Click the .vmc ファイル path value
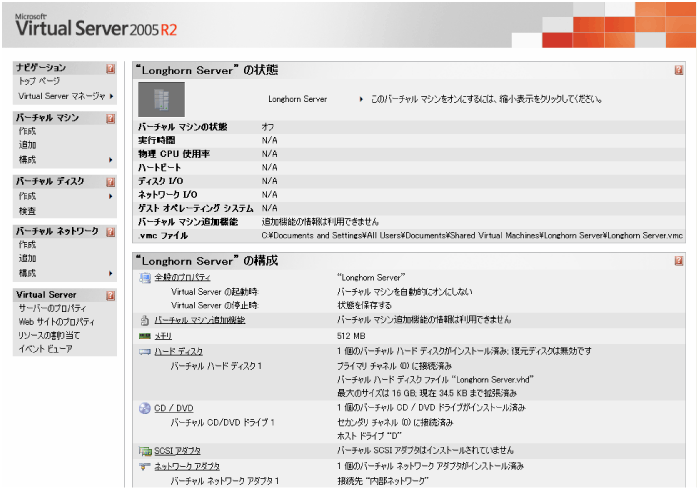The image size is (700, 490). [x=472, y=235]
